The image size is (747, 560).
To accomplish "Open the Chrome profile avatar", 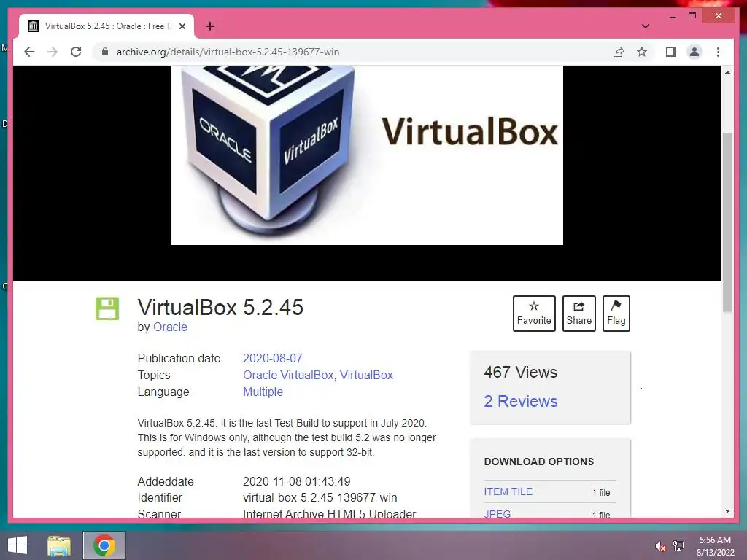I will (x=694, y=52).
